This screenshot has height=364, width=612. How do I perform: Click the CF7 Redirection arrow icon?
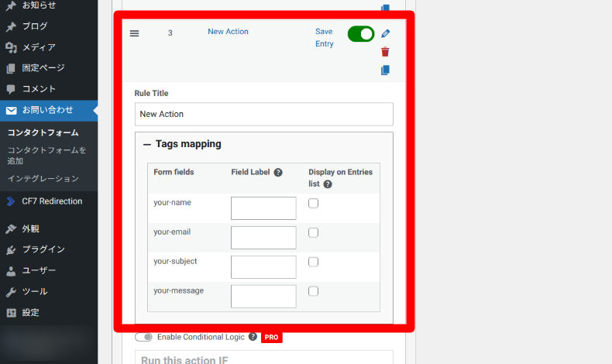tap(11, 201)
